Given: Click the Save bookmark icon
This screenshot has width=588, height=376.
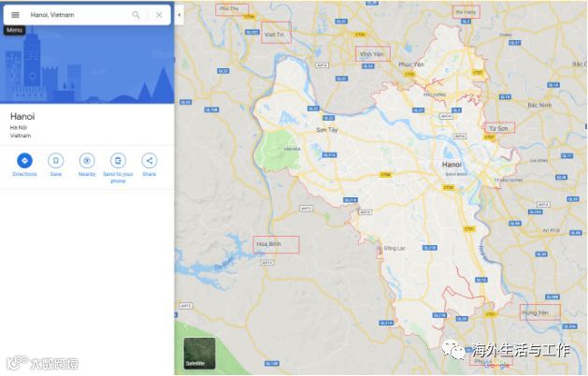Looking at the screenshot, I should pos(56,161).
